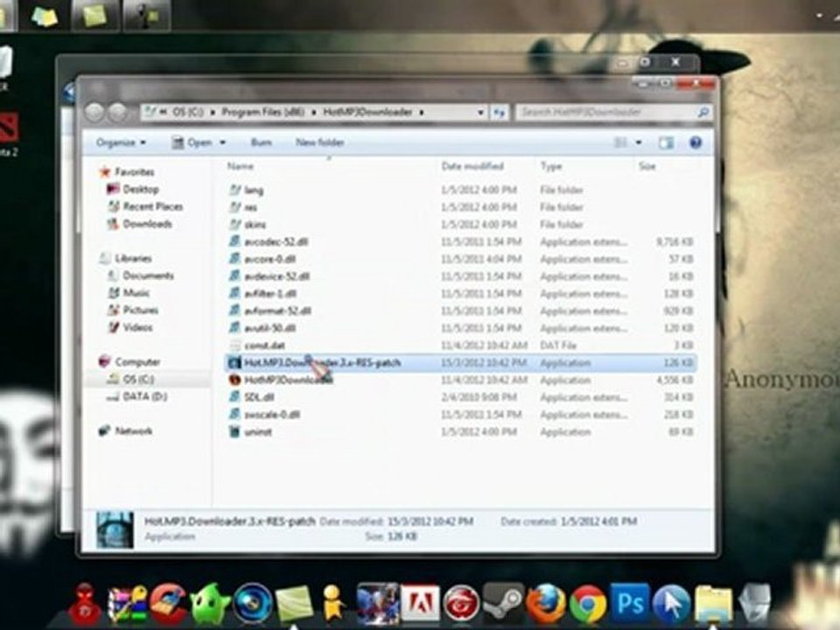Click patch thumbnail in details pane
Viewport: 840px width, 630px height.
[115, 529]
